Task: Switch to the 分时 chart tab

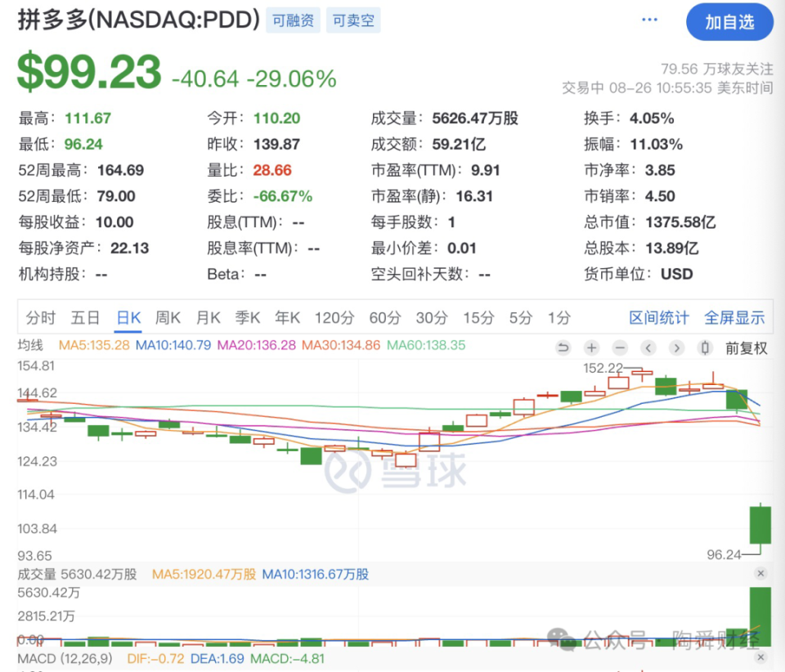Action: [x=41, y=318]
